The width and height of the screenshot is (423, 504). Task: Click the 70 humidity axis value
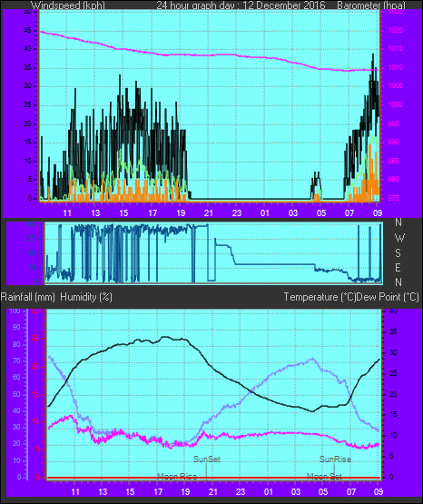pos(16,361)
